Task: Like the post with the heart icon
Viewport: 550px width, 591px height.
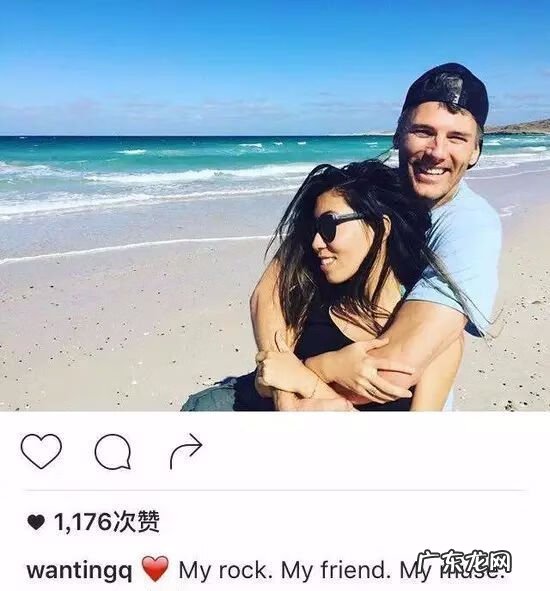Action: coord(41,451)
